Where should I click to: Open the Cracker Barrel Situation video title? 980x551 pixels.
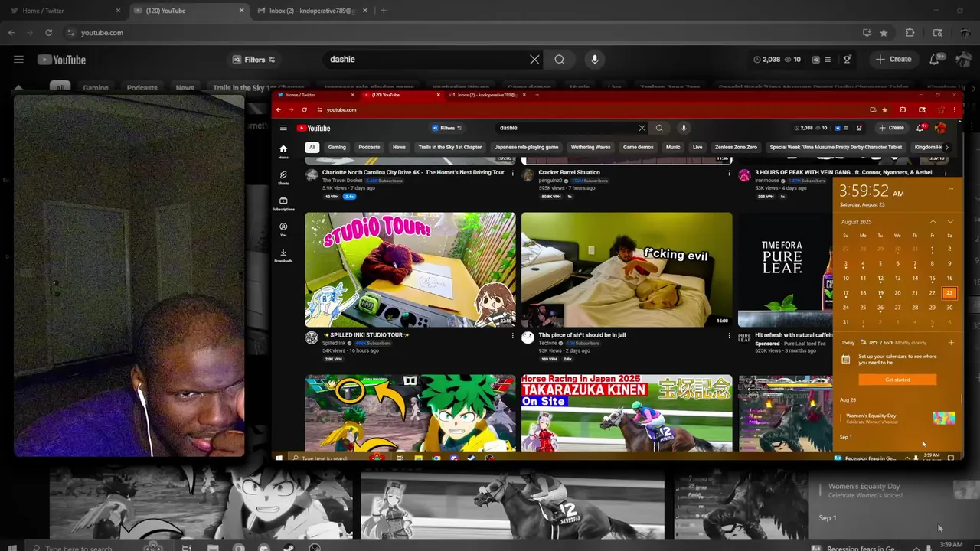[x=569, y=173]
